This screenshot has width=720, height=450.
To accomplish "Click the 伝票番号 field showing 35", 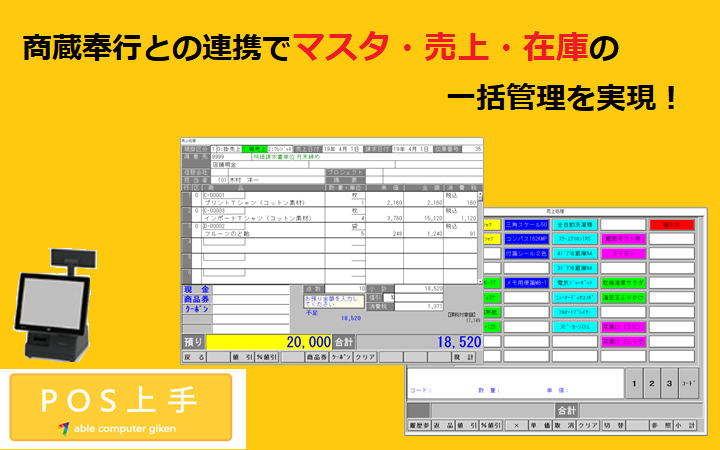I will coord(472,149).
